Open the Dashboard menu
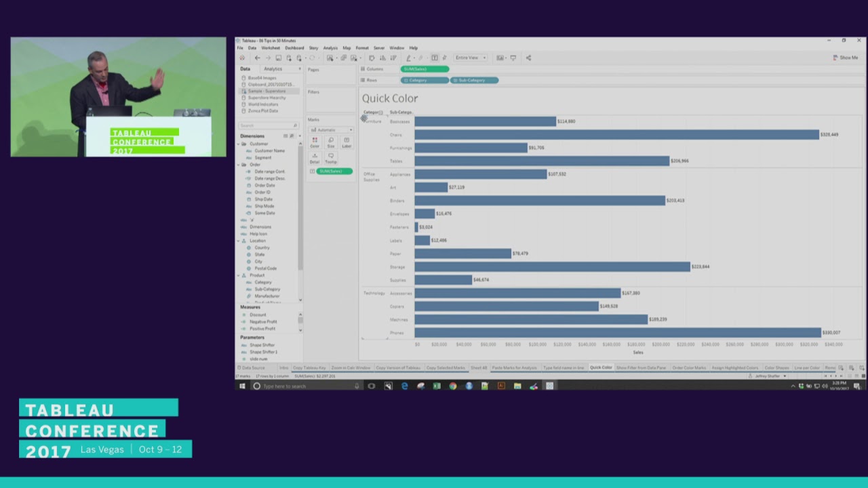Screen dimensions: 868x488 [x=294, y=48]
